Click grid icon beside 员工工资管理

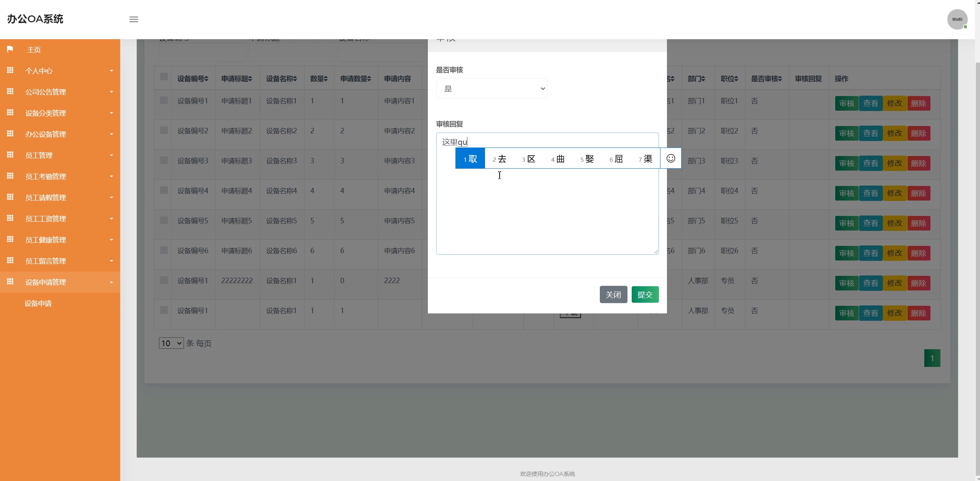10,218
